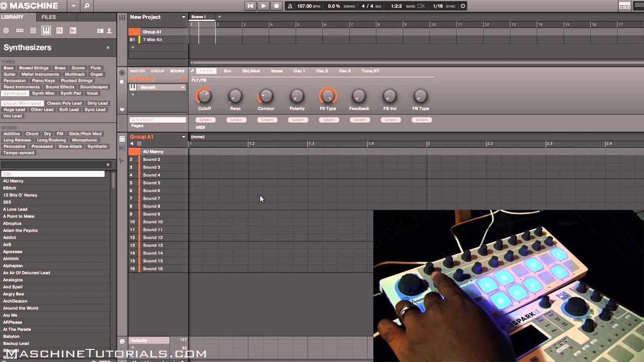This screenshot has height=362, width=644.
Task: Select the Channel properties icon
Action: coord(122,73)
